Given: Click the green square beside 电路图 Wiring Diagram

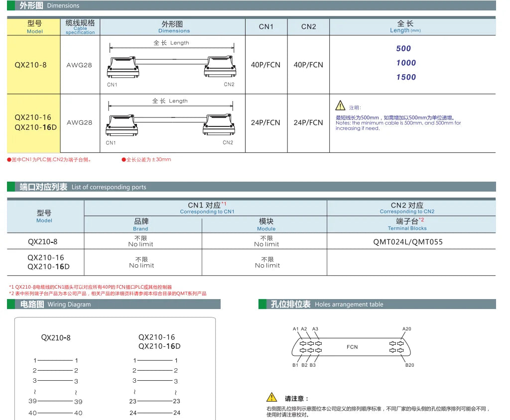Looking at the screenshot, I should pos(11,304).
